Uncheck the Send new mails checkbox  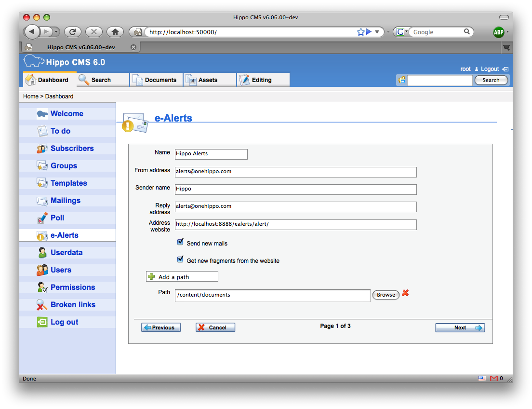pos(180,242)
